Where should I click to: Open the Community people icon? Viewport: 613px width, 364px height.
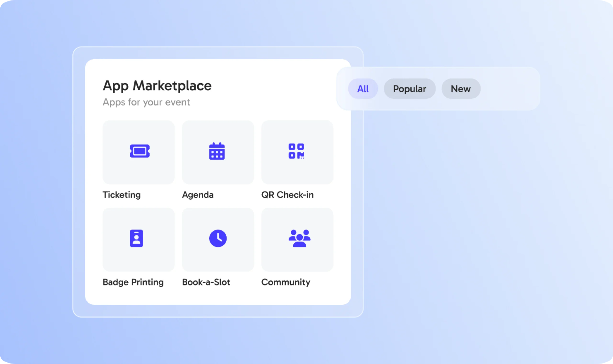pos(299,238)
